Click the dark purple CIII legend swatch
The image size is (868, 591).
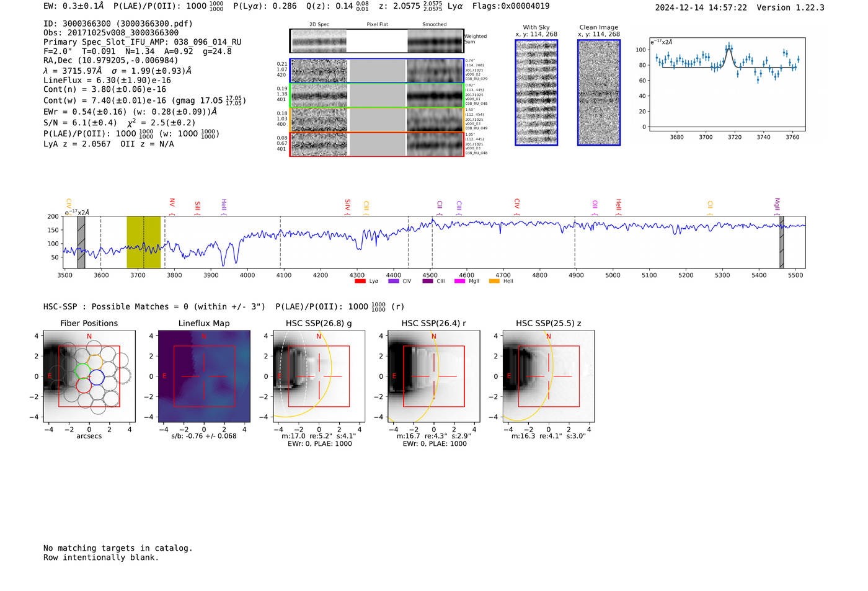[427, 281]
